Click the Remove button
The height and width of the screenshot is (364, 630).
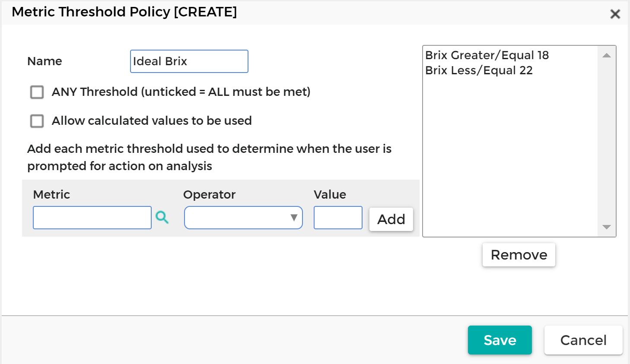pyautogui.click(x=519, y=255)
